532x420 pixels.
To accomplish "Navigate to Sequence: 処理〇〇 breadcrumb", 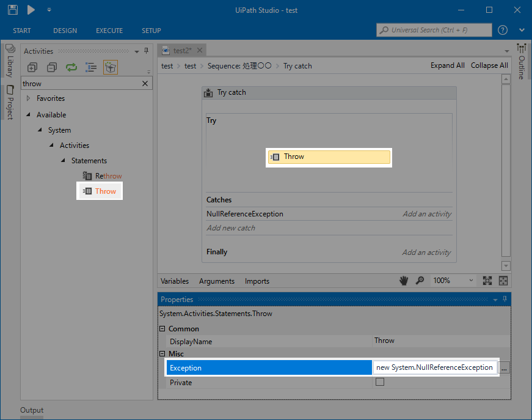I will [x=239, y=66].
